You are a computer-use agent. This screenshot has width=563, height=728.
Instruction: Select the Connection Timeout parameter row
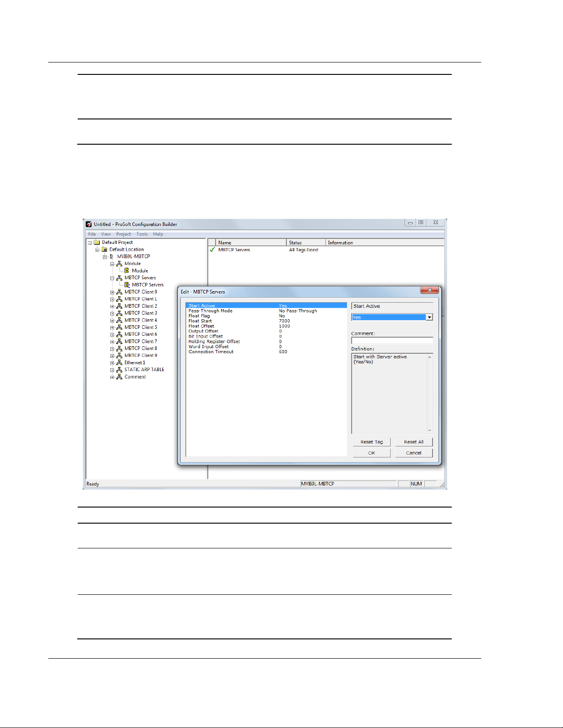267,352
